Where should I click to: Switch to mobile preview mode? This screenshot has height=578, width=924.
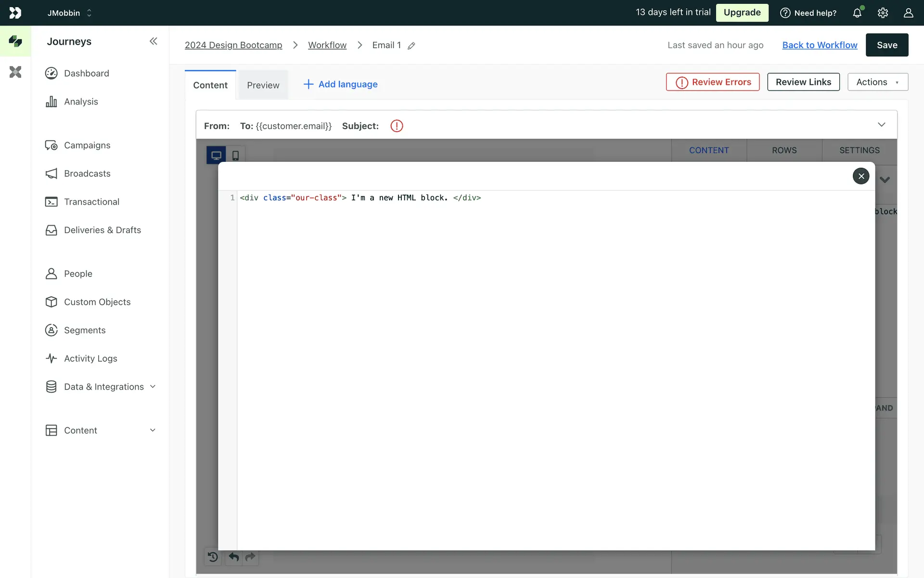pos(235,156)
